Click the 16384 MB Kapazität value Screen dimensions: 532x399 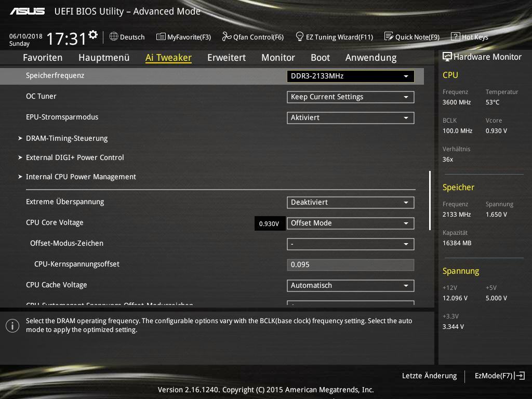click(457, 243)
